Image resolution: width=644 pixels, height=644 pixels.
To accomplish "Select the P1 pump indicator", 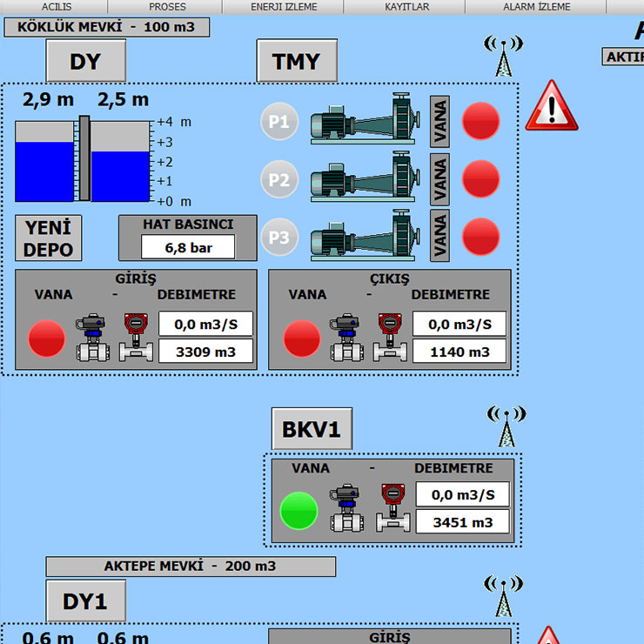I will [x=279, y=121].
